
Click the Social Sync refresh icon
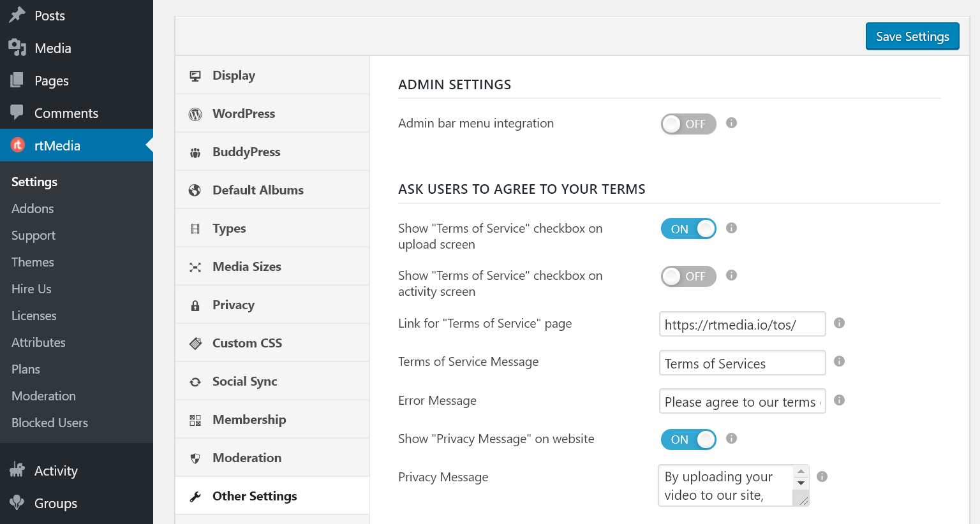[x=195, y=381]
